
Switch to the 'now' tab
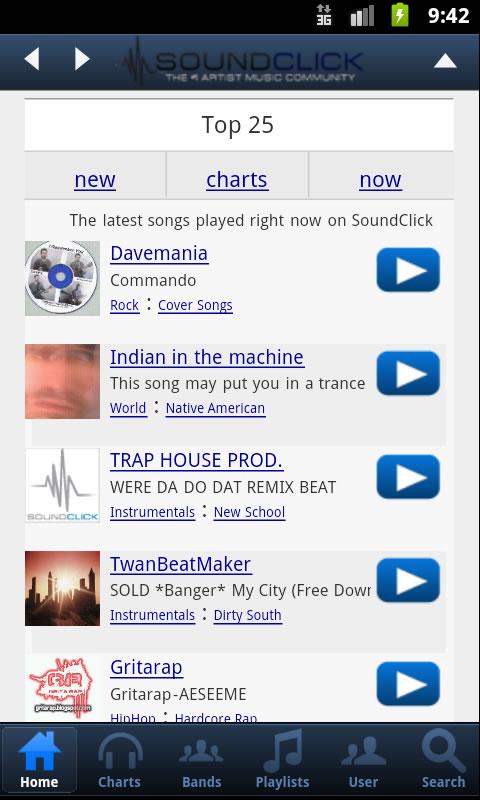(x=381, y=180)
